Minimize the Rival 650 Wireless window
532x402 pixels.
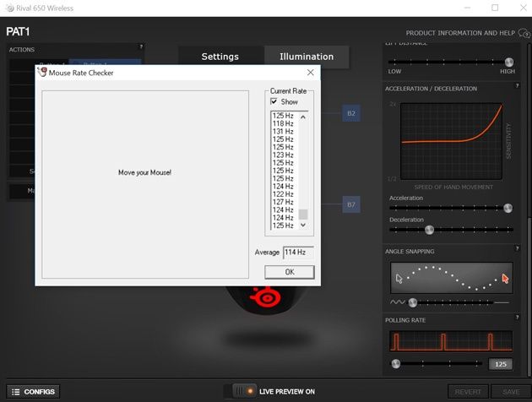[x=467, y=8]
